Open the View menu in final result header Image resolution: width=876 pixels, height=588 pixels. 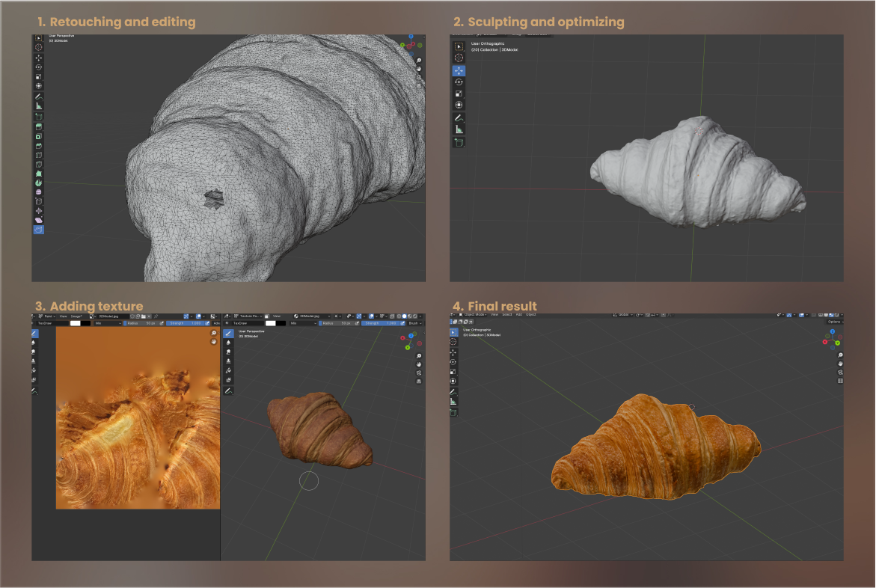point(494,315)
